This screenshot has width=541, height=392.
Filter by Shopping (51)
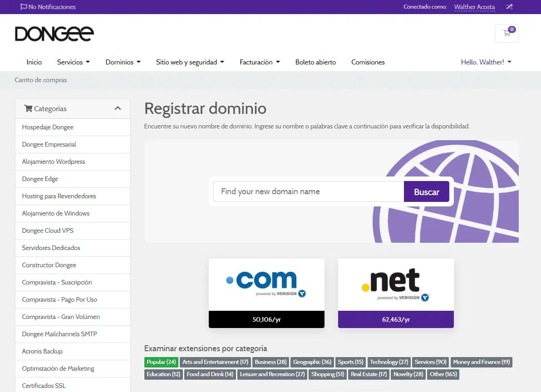tap(328, 374)
